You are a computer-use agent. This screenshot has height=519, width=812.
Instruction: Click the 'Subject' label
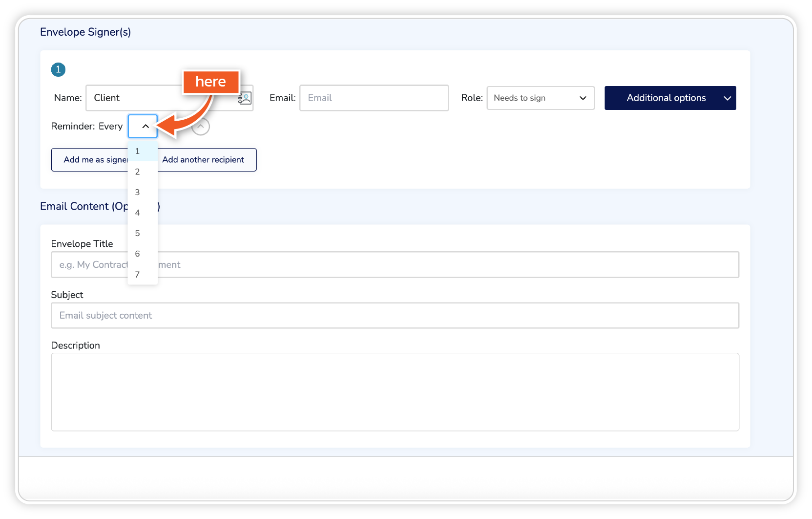[x=67, y=295]
